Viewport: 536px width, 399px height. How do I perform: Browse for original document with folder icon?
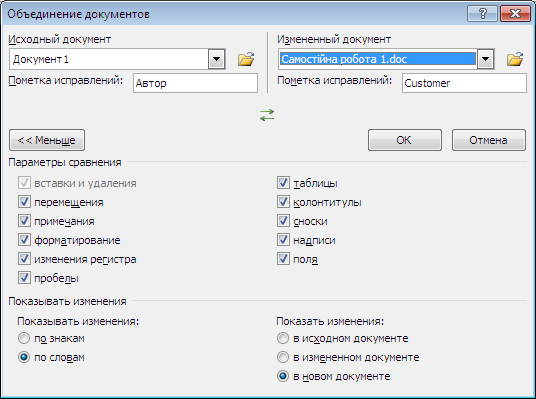[246, 59]
